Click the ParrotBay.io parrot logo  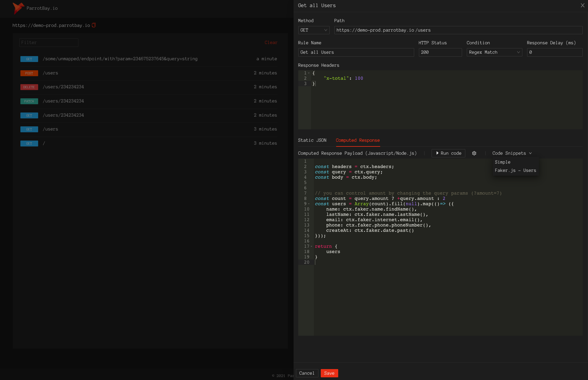(18, 8)
